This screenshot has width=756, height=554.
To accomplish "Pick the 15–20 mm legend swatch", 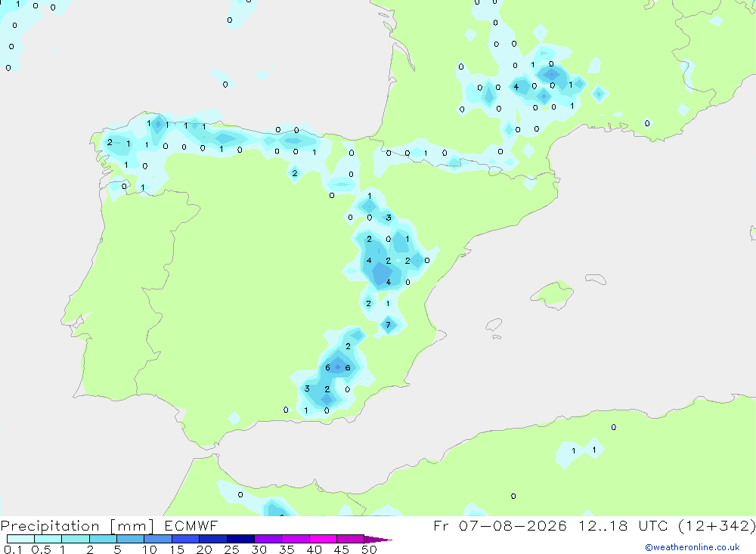I will [186, 539].
